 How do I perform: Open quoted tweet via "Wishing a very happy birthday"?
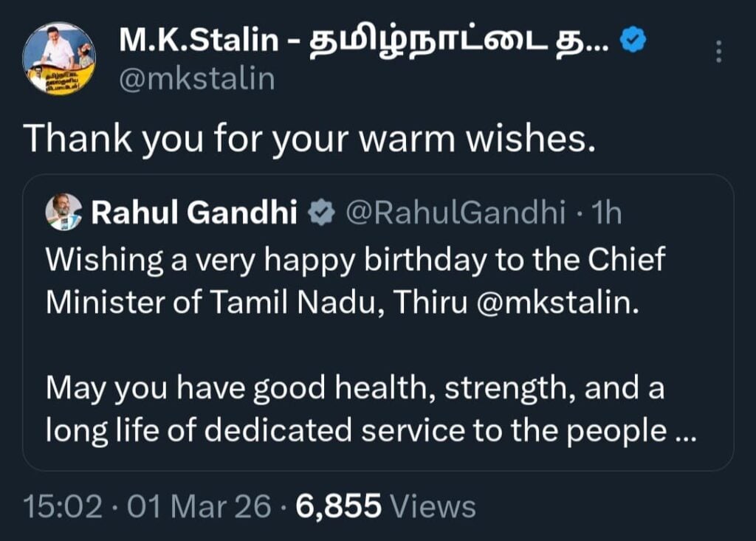[x=221, y=259]
